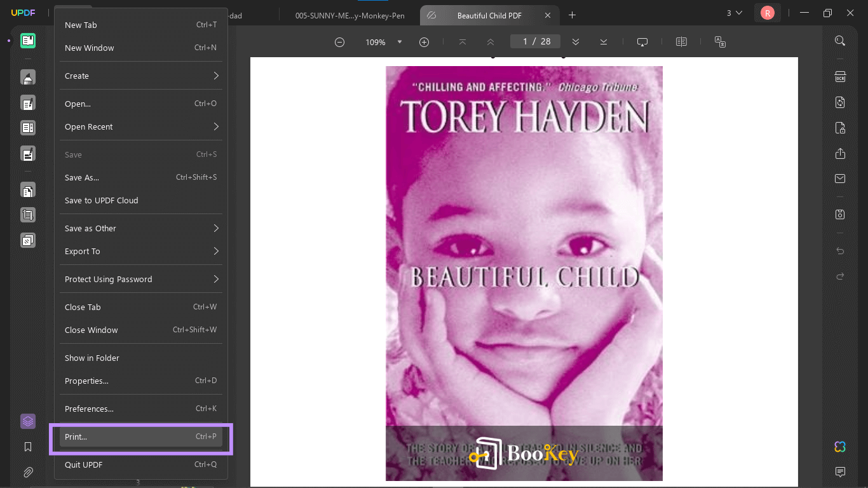Open the comments panel icon
The width and height of the screenshot is (868, 488).
(840, 471)
